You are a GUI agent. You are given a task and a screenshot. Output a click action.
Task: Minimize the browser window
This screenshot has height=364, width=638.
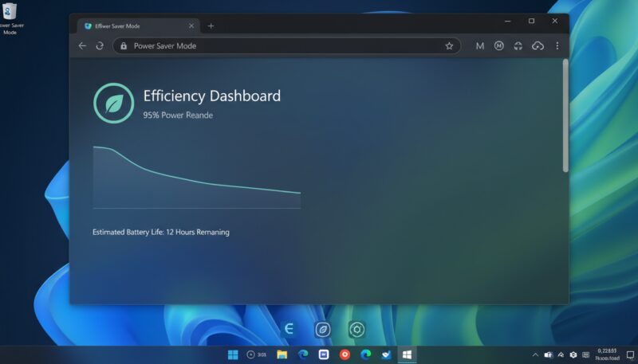(507, 22)
